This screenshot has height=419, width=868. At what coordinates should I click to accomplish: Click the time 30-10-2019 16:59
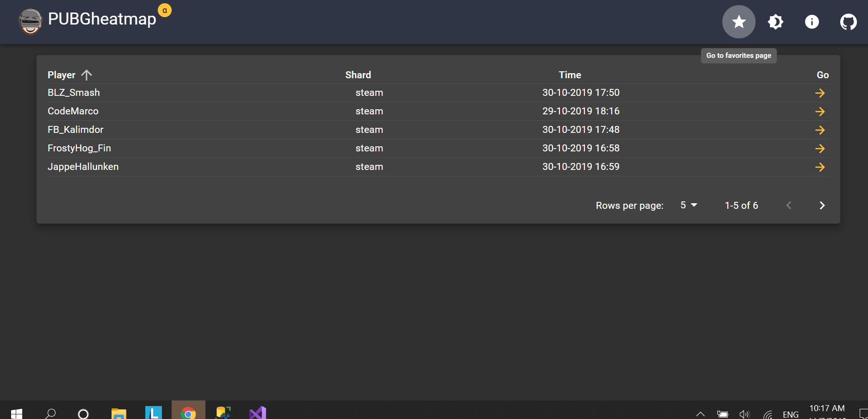click(581, 167)
